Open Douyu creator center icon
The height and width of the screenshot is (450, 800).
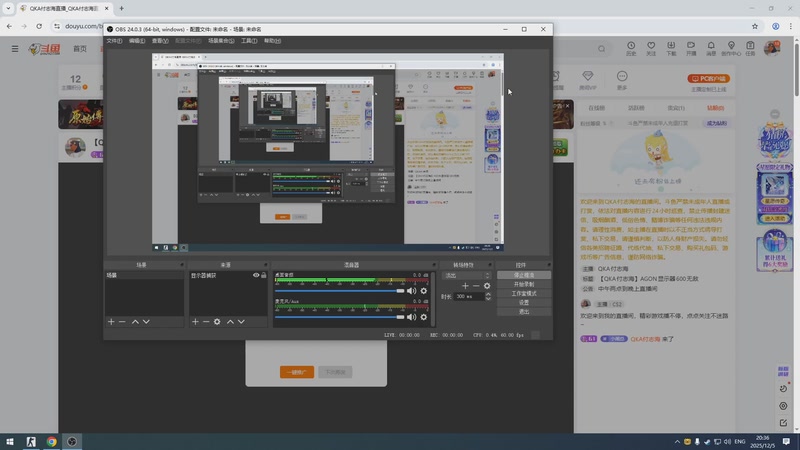(x=731, y=48)
